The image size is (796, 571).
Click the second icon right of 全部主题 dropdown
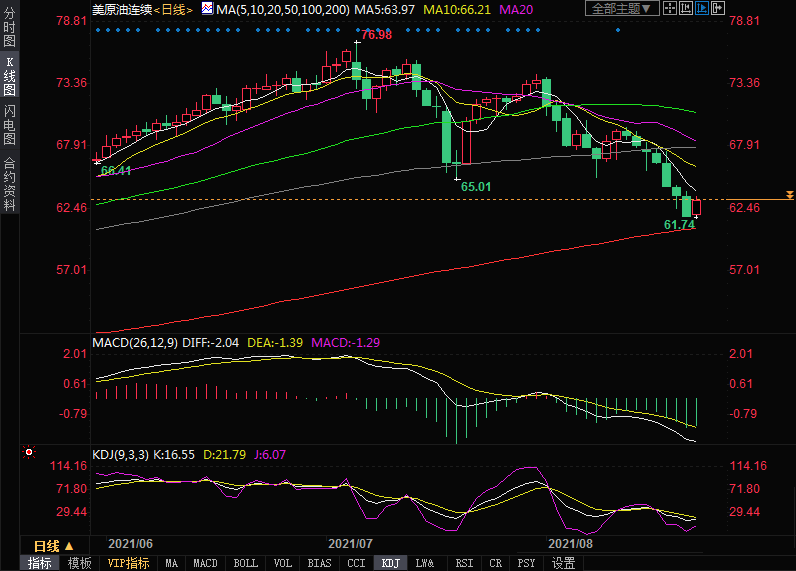pyautogui.click(x=688, y=9)
